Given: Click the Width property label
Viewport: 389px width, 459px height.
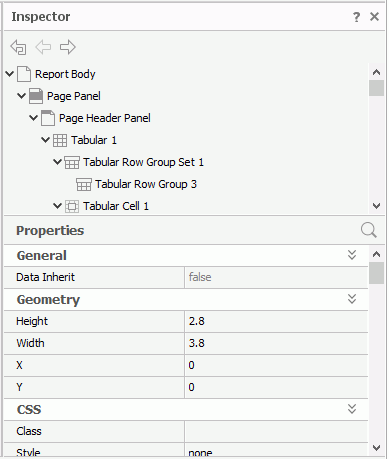Looking at the screenshot, I should tap(30, 343).
